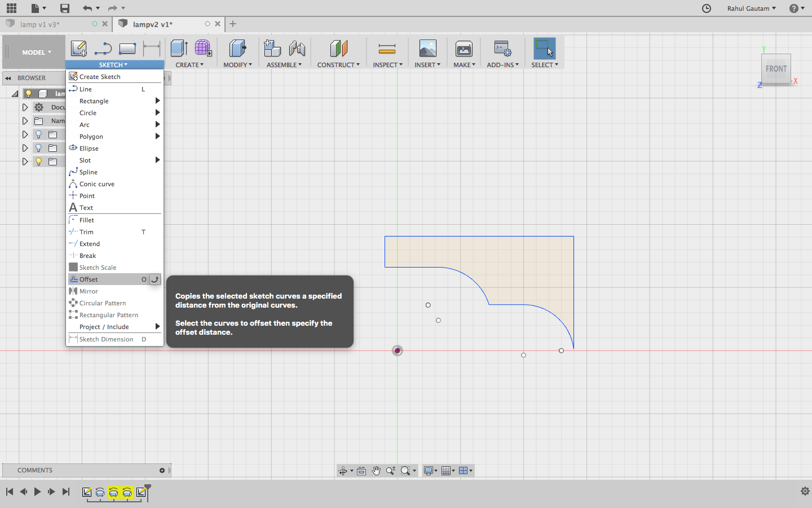Screen dimensions: 812x508
Task: Click the Save icon in top bar
Action: [65, 8]
